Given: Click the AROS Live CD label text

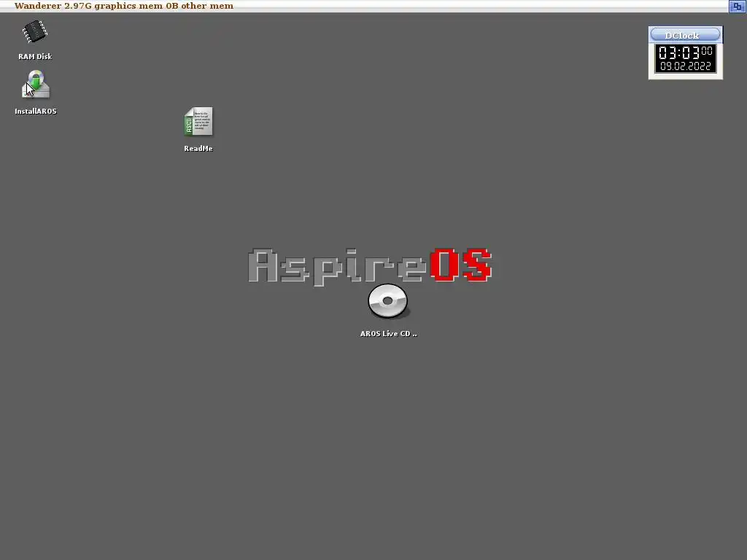Looking at the screenshot, I should click(388, 333).
